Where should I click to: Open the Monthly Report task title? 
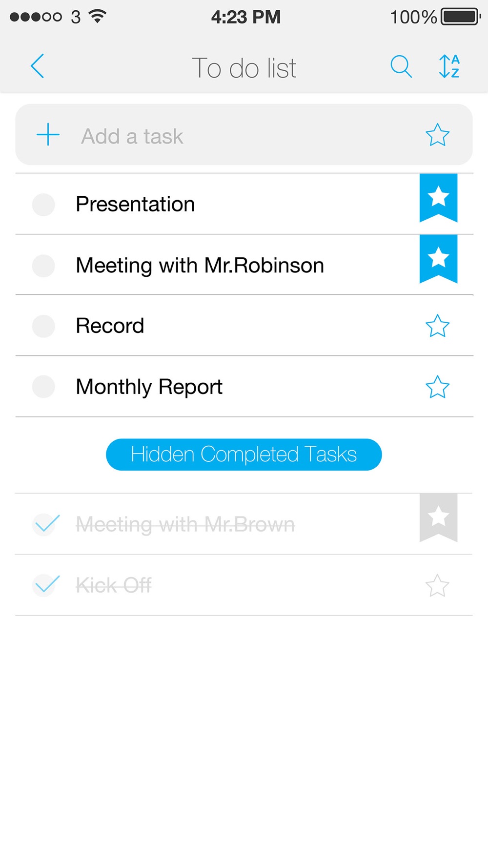[149, 387]
